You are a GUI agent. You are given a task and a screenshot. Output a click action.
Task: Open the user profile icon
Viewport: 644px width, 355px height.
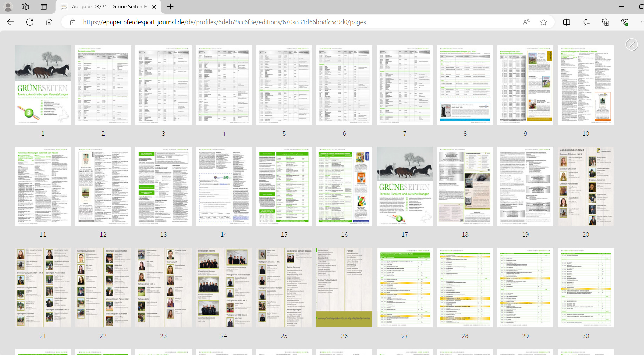pos(8,7)
